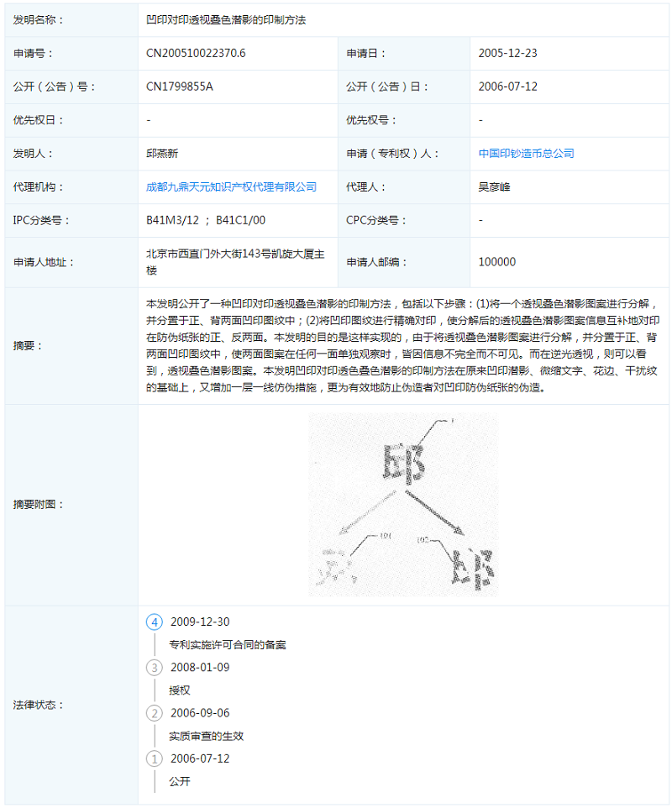Viewport: 672px width, 808px height.
Task: Click agent name 吴彦峰
Action: click(x=494, y=187)
